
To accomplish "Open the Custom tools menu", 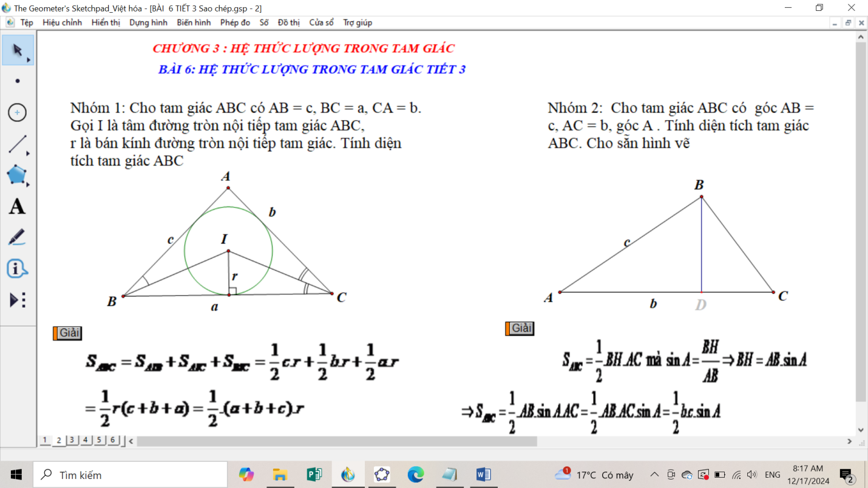I will tap(17, 300).
